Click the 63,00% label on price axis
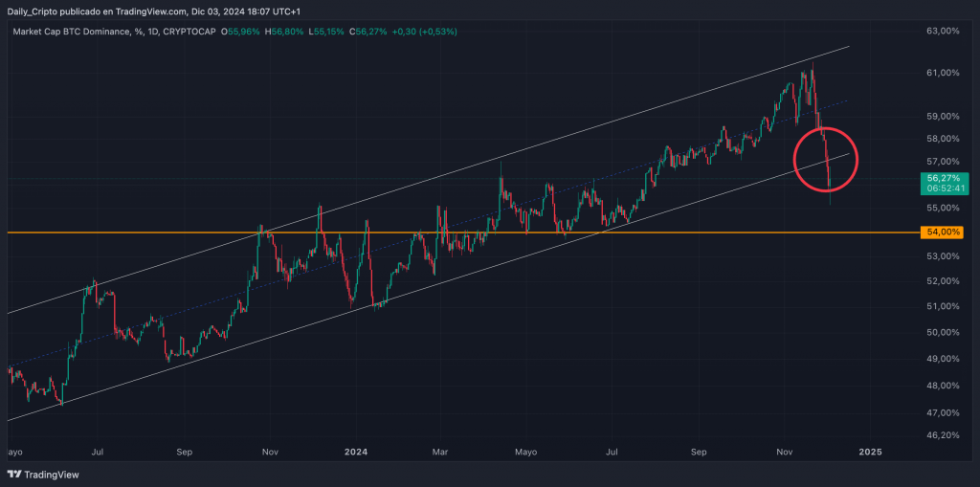The image size is (980, 487). pos(942,32)
